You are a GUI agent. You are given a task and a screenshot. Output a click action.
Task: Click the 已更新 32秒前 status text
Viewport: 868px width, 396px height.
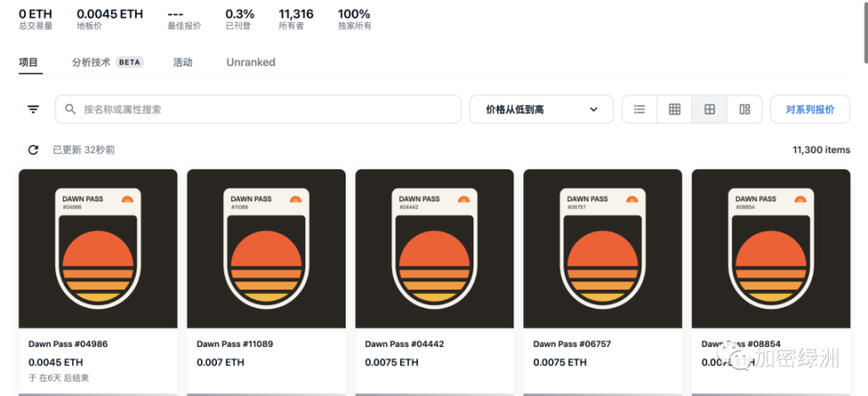(x=84, y=150)
